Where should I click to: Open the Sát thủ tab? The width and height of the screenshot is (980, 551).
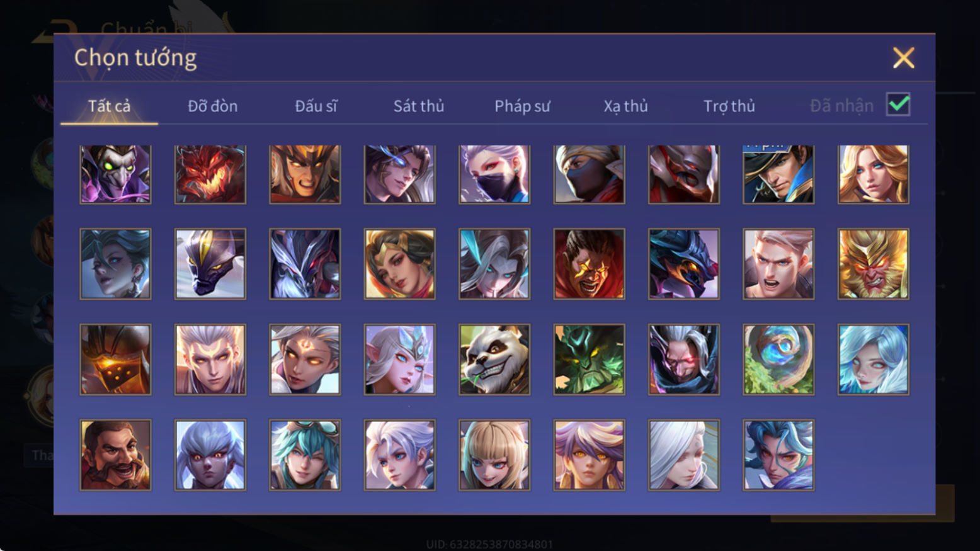pos(419,106)
